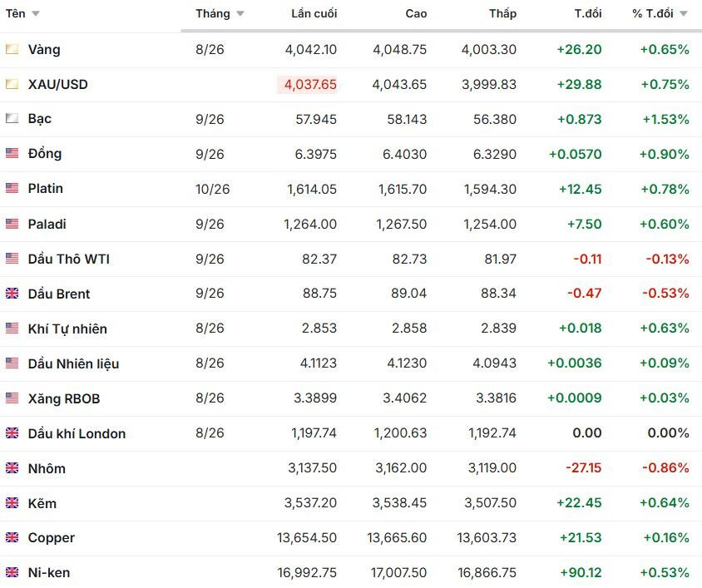Click the US flag next to Dầu Thô WTI
This screenshot has height=588, width=702.
[12, 259]
